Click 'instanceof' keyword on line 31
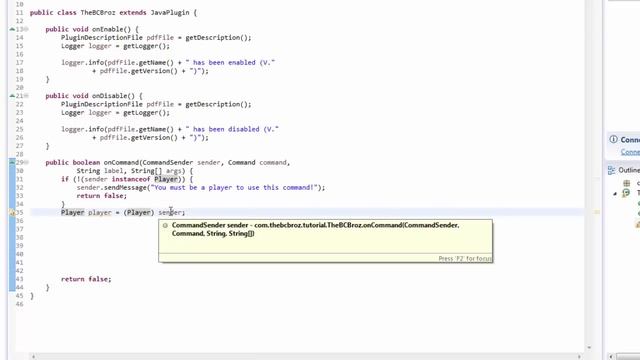Viewport: 640px width, 360px height. 131,179
